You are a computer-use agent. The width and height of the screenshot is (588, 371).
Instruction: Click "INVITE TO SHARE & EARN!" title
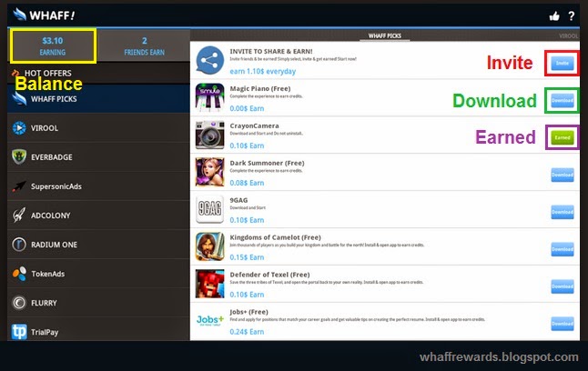tap(271, 51)
